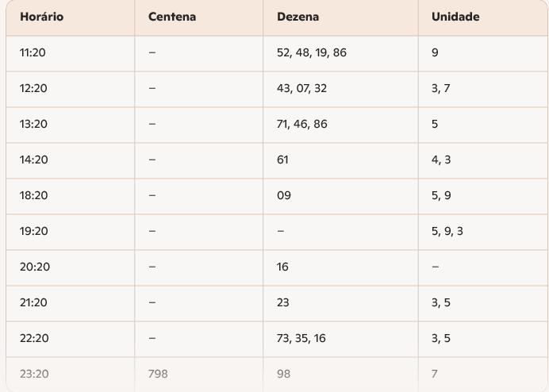Select the 20:20 time cell
549x392 pixels.
33,267
